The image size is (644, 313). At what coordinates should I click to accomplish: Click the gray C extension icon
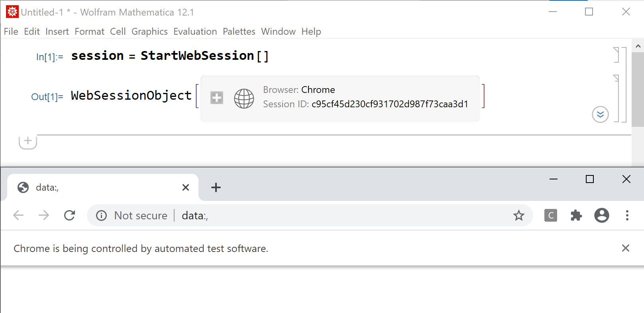coord(551,216)
